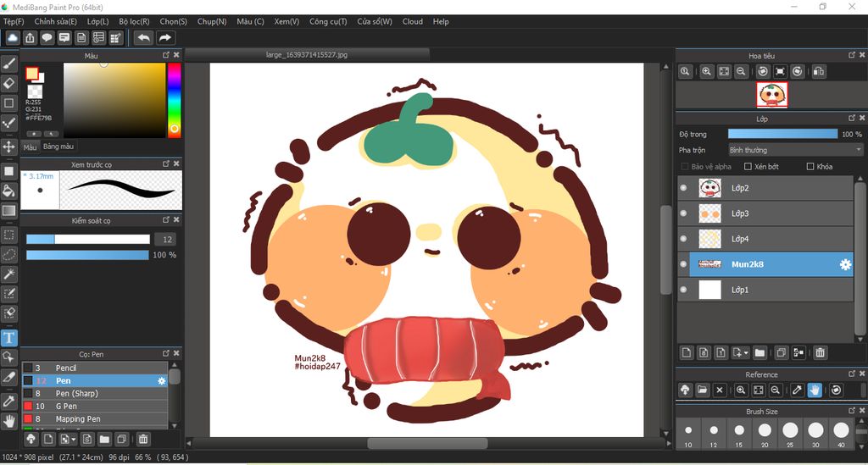The image size is (868, 465).
Task: Delete the selected layer with the trash icon
Action: (820, 352)
